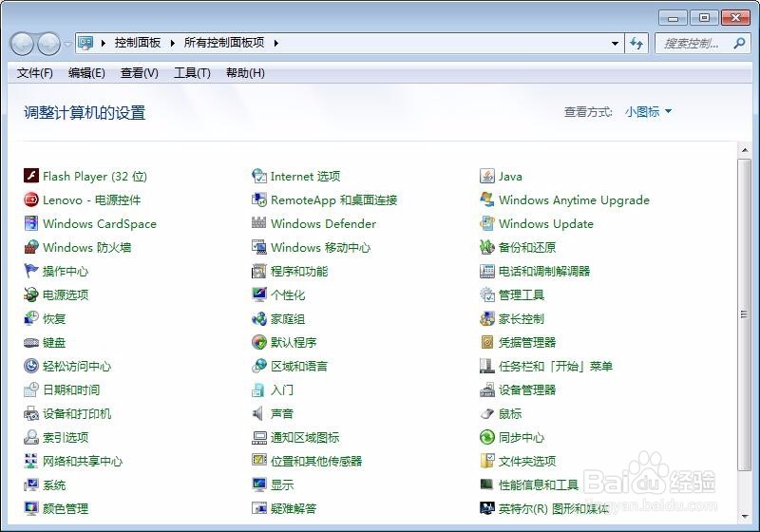Click the 同步中心 green icon
The width and height of the screenshot is (760, 532).
pyautogui.click(x=487, y=437)
